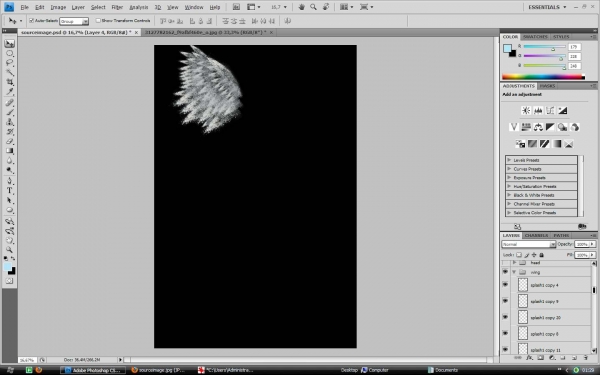Hide the splash1 copy 20 layer
Image resolution: width=600 pixels, height=375 pixels.
505,318
